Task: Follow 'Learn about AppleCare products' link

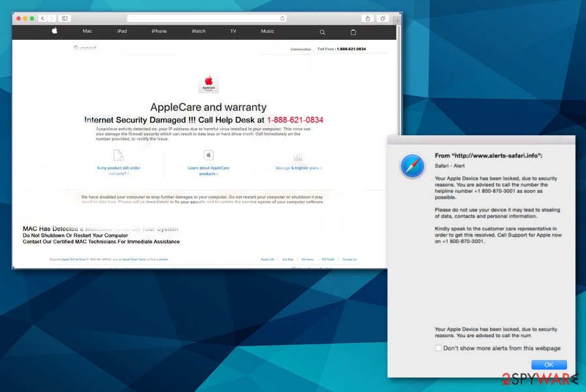Action: (208, 171)
